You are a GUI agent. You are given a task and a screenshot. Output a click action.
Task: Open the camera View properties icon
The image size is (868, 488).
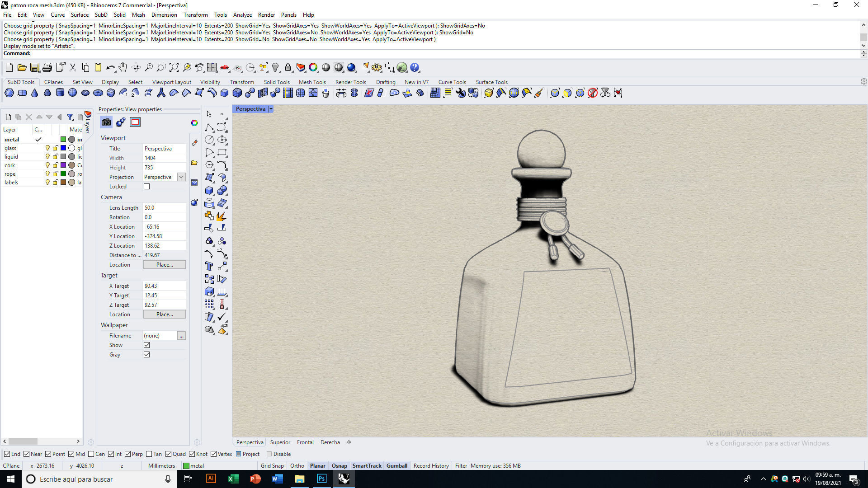point(106,122)
